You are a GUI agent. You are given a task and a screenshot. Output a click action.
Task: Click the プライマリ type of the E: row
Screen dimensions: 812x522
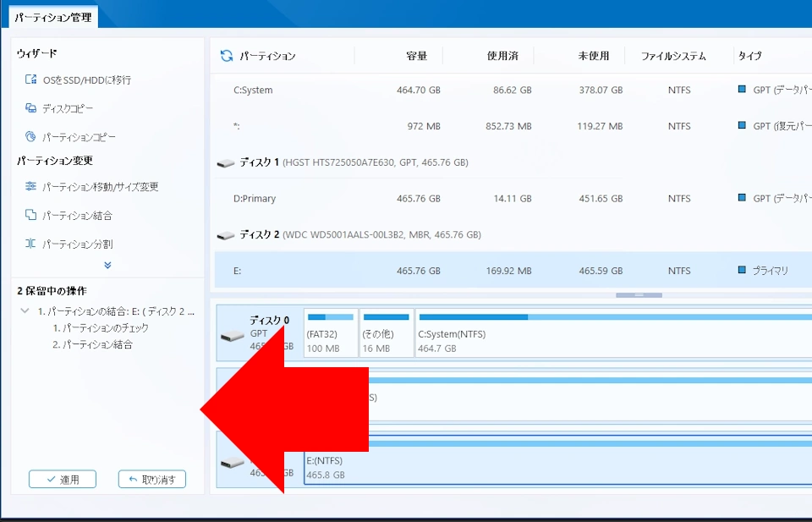(770, 271)
